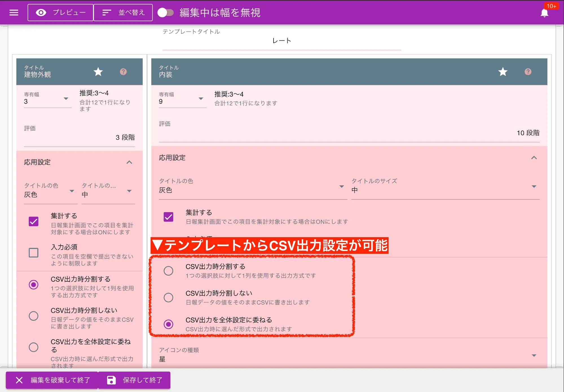Collapse the 応用設定 section on 内装

coord(534,158)
